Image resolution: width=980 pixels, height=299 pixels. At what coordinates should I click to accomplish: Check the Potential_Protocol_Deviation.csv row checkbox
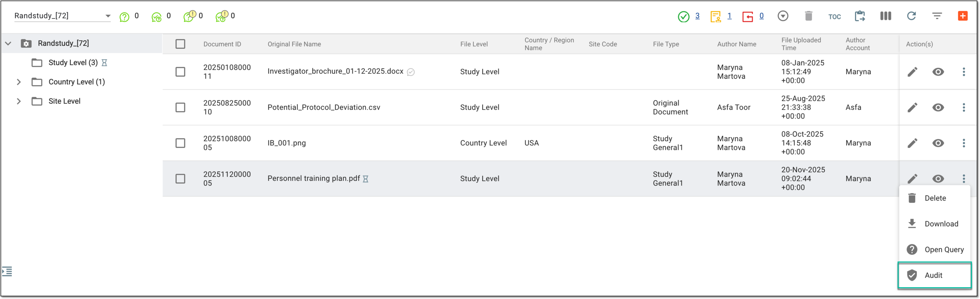(x=180, y=108)
